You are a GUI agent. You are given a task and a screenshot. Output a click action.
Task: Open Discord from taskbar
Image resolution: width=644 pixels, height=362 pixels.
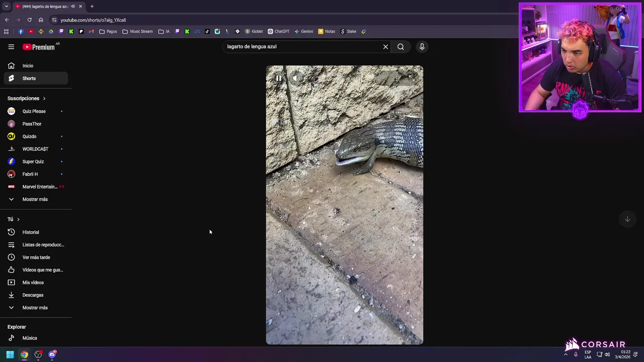pos(52,354)
